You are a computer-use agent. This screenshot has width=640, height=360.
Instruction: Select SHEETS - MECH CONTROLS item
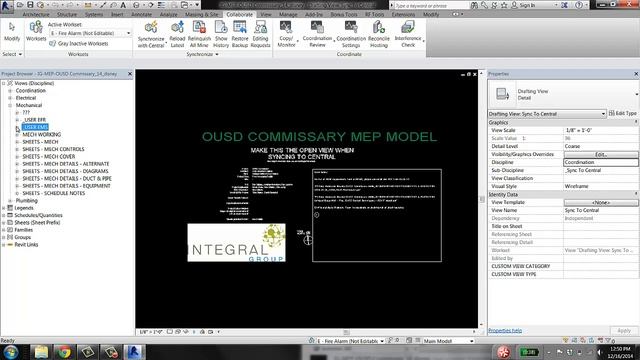point(53,149)
